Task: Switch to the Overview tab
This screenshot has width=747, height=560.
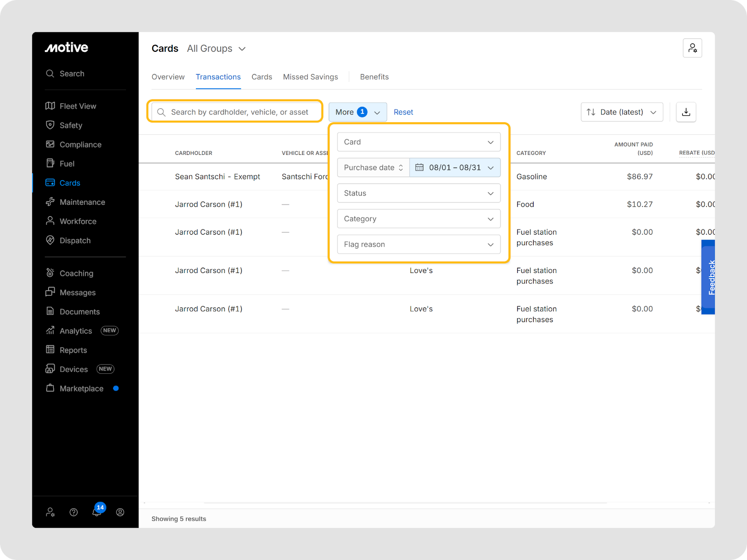Action: (x=168, y=77)
